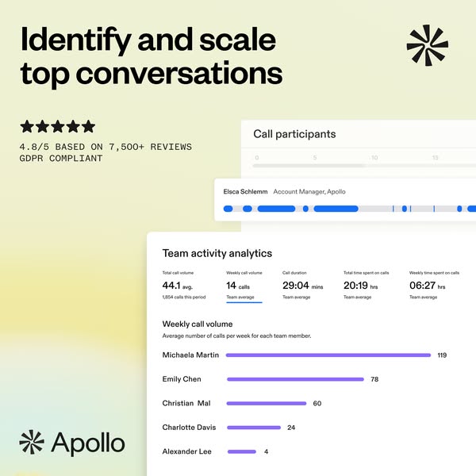Click Michaela Martin's call volume bar
Screen dimensions: 476x476
coord(328,355)
